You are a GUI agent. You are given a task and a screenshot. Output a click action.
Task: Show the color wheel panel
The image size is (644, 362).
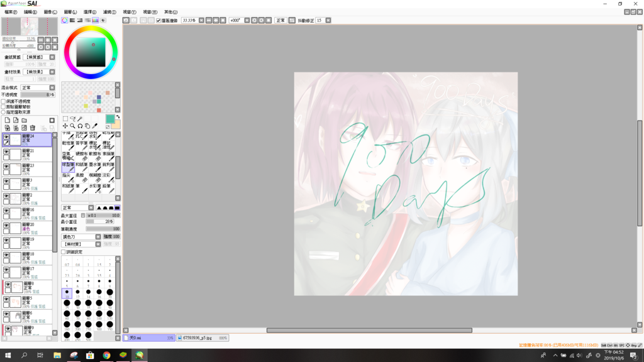click(x=65, y=20)
